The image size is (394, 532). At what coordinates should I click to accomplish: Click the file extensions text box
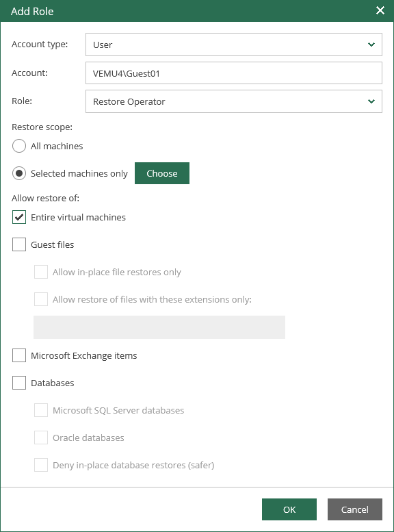159,327
